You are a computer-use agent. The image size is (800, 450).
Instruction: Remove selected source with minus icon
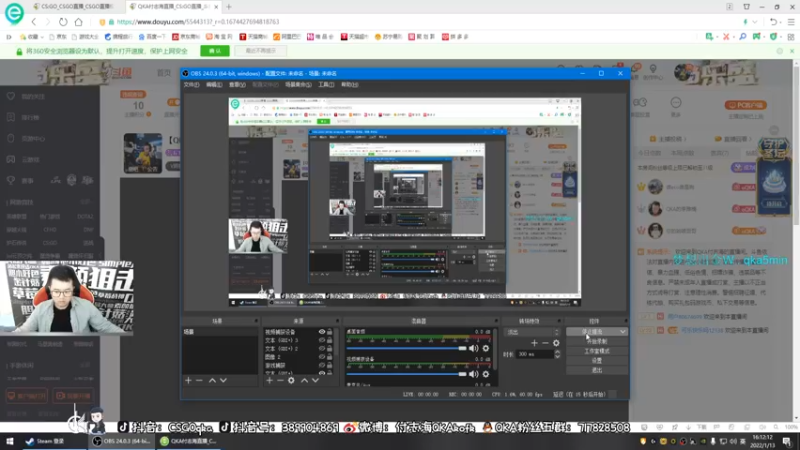[280, 381]
